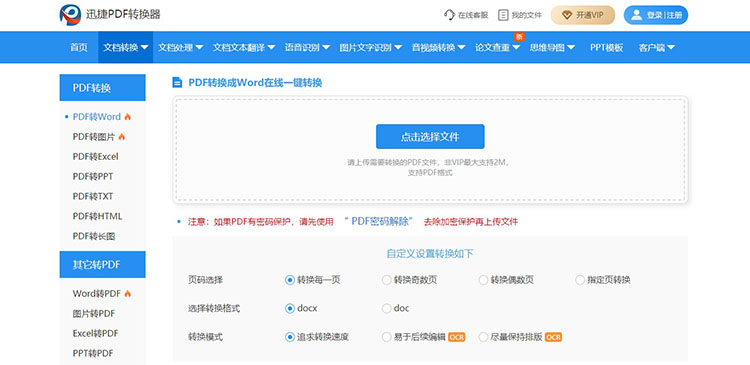Image resolution: width=750 pixels, height=365 pixels.
Task: Open PDF转TXT in the sidebar
Action: pyautogui.click(x=93, y=197)
